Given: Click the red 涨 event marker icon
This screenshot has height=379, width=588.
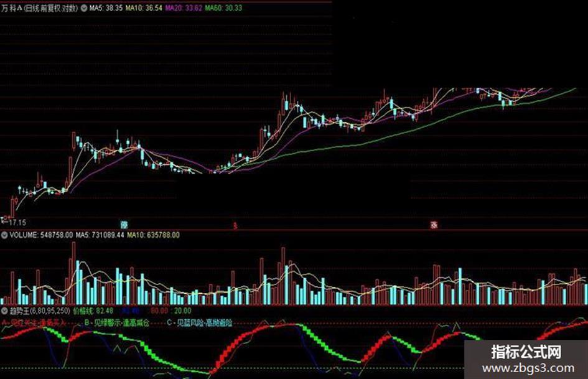Looking at the screenshot, I should click(434, 225).
